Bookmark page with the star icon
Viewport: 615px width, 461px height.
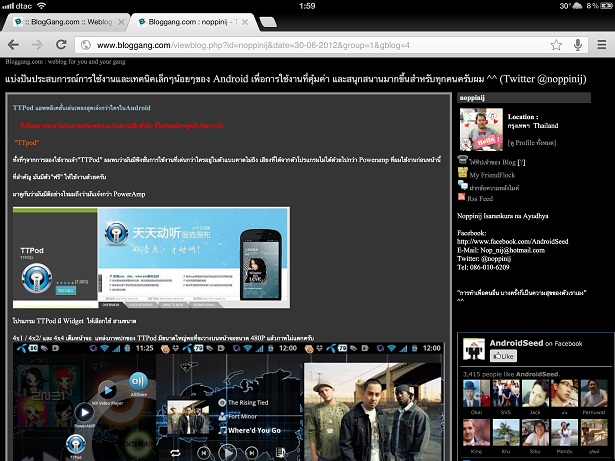[556, 45]
